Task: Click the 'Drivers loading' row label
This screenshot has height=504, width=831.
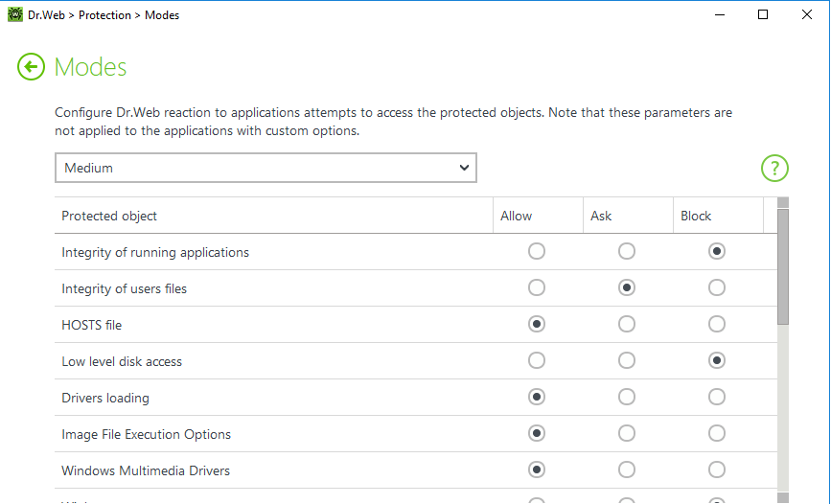Action: tap(105, 398)
